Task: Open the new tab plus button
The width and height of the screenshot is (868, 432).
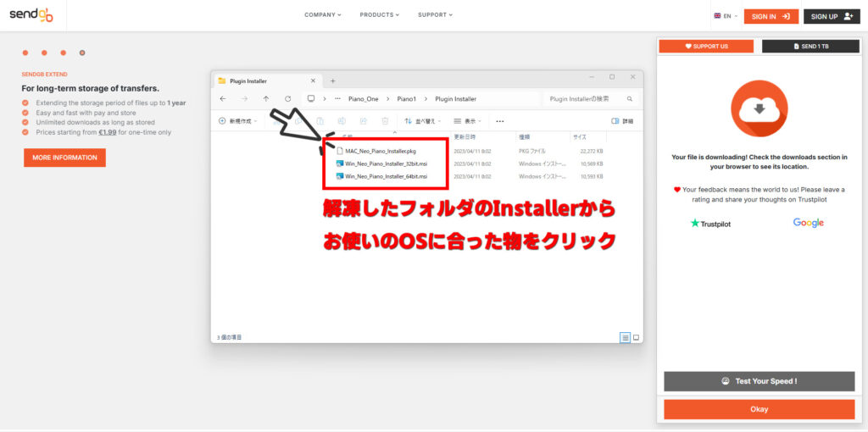Action: [x=332, y=81]
